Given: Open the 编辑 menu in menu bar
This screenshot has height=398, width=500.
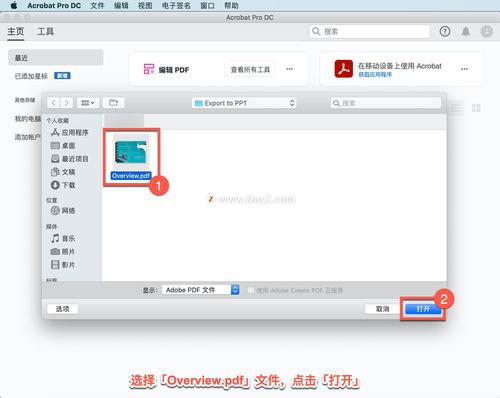Looking at the screenshot, I should click(x=121, y=6).
